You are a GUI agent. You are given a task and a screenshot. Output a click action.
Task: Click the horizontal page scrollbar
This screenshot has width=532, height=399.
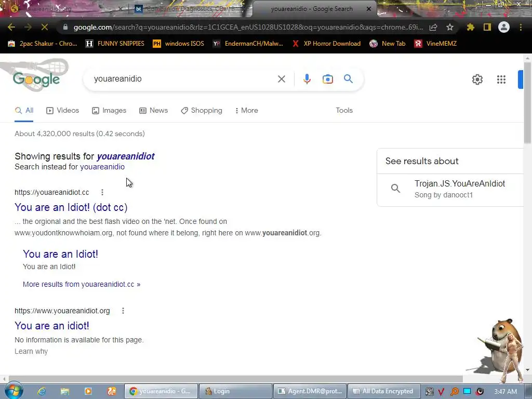click(x=235, y=379)
